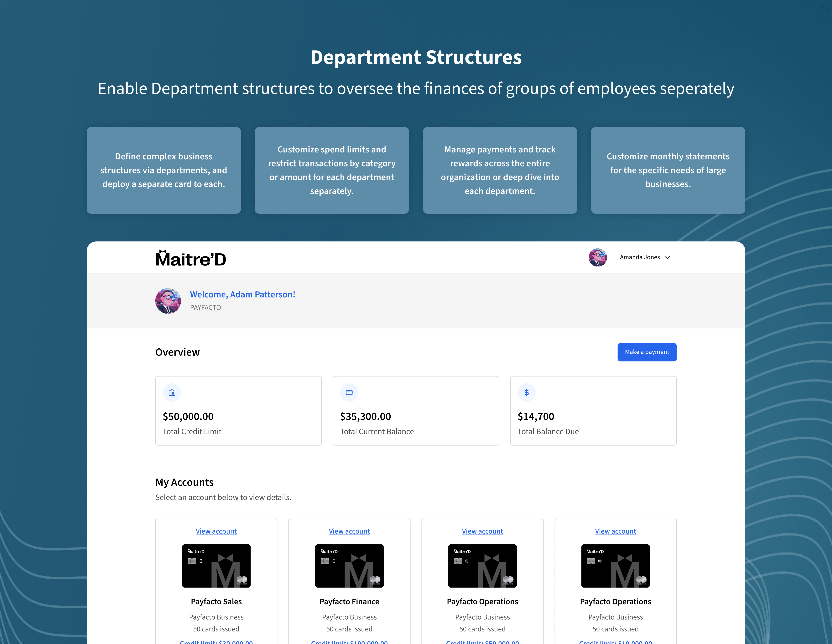Open the Amanda Jones user dropdown chevron
832x644 pixels.
point(667,258)
